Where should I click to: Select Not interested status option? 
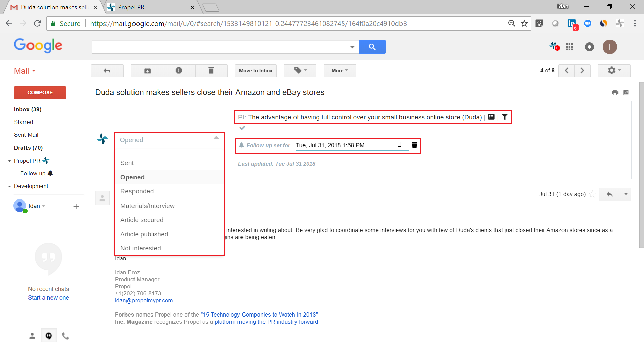(x=169, y=248)
